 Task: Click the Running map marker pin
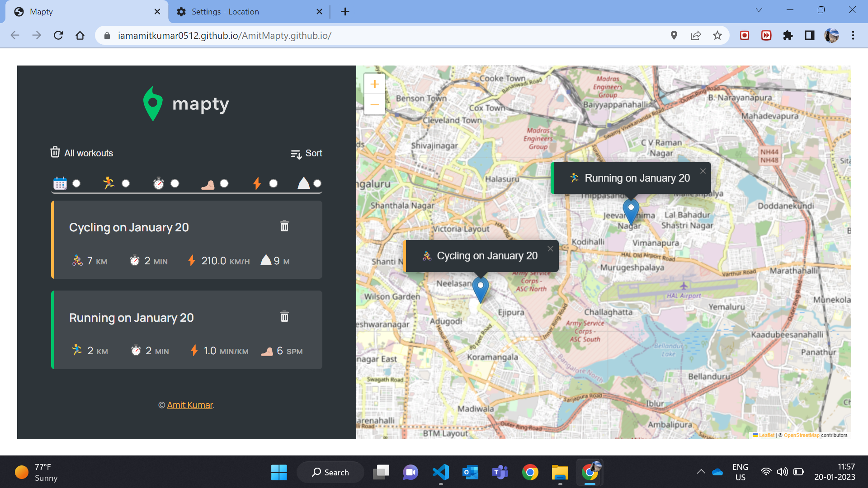[x=631, y=211]
